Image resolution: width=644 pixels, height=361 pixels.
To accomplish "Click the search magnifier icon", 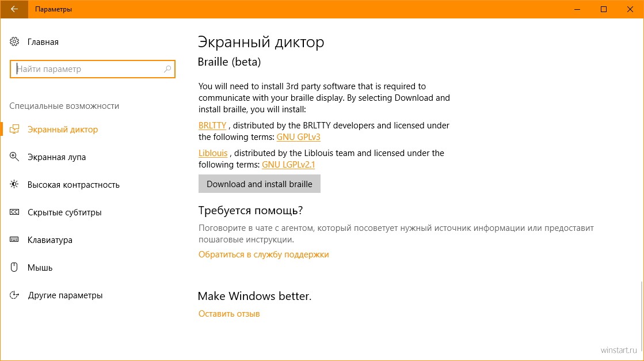I will (x=167, y=69).
